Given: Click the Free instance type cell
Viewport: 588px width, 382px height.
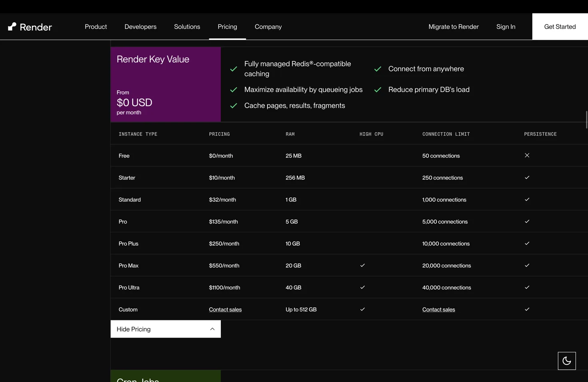Looking at the screenshot, I should (x=124, y=156).
